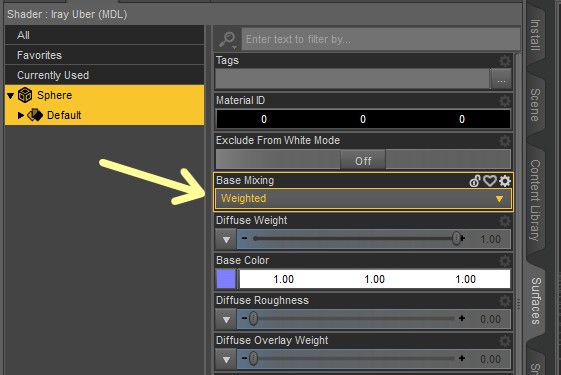
Task: Open the Base Color gear icon
Action: pos(505,261)
